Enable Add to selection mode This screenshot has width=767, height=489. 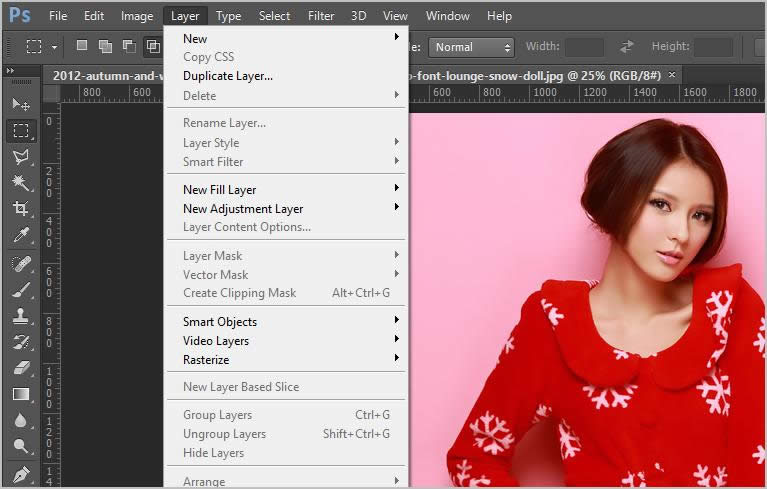point(105,46)
